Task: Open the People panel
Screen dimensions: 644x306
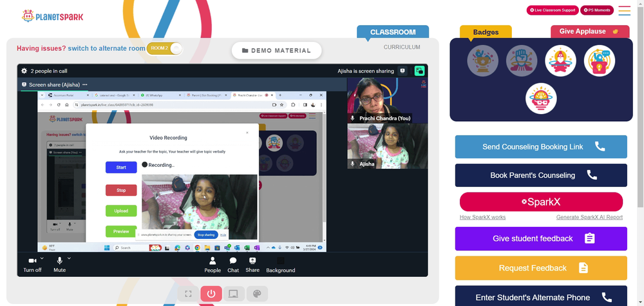Action: click(213, 265)
